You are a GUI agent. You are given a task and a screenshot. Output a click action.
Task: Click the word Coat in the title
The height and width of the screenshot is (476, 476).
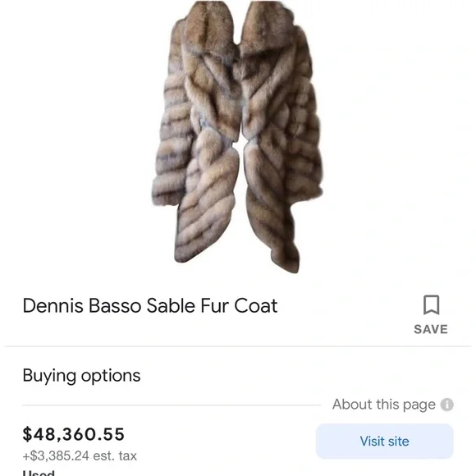click(255, 305)
